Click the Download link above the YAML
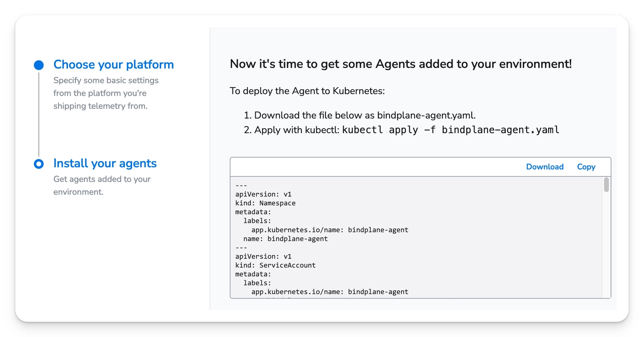This screenshot has height=337, width=644. pos(545,166)
